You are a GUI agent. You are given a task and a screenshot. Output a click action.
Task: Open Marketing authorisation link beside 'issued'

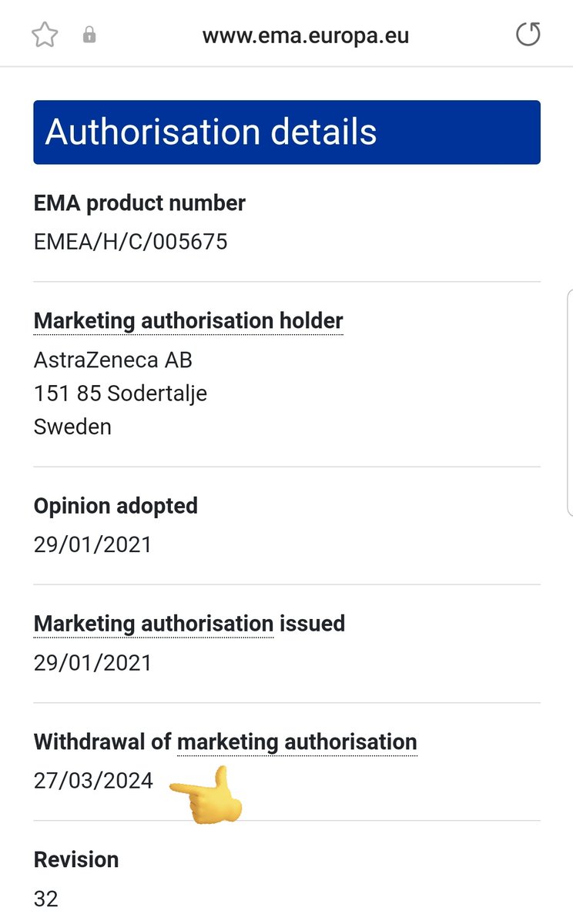click(154, 623)
